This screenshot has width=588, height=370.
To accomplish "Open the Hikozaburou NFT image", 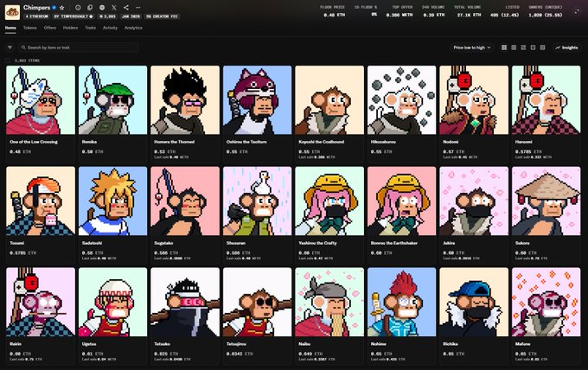I will click(x=401, y=100).
